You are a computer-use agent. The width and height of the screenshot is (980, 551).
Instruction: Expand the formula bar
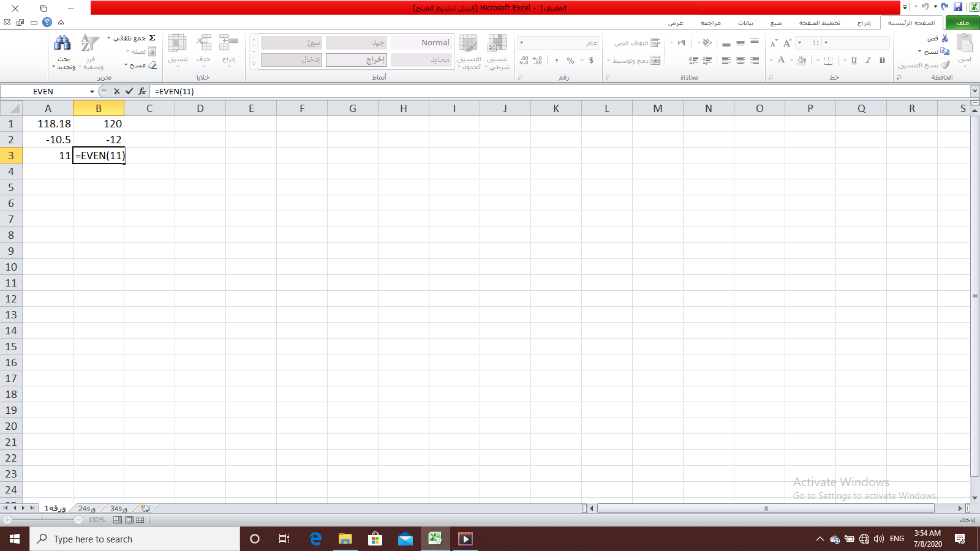pyautogui.click(x=974, y=91)
